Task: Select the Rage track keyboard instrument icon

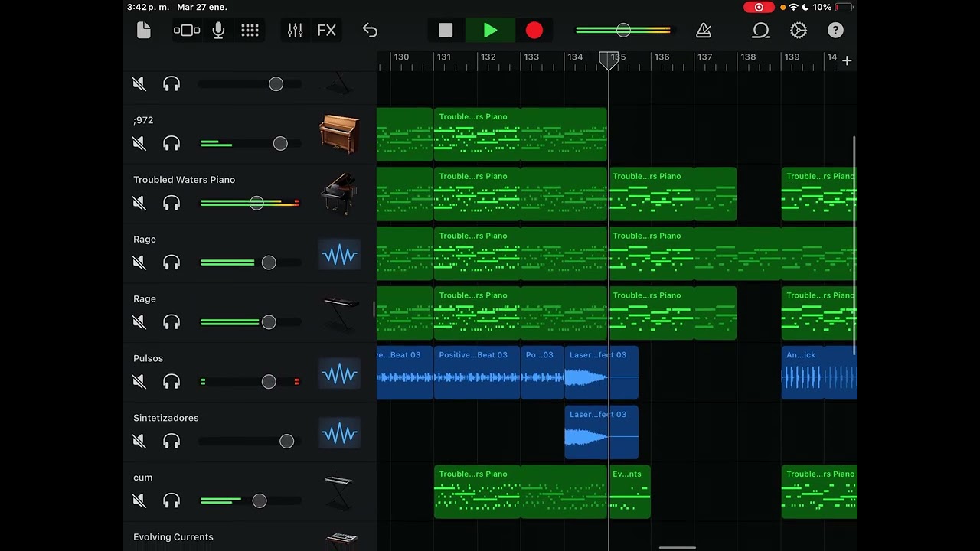Action: 340,314
